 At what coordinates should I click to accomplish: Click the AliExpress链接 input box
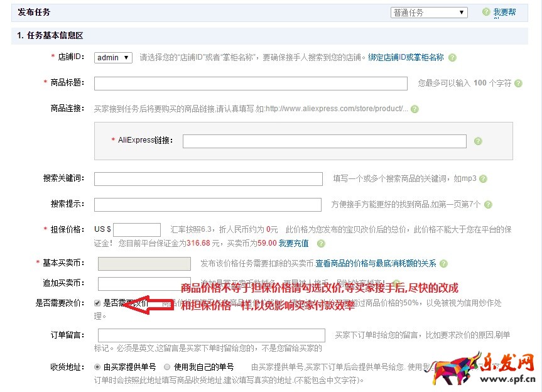coord(320,140)
